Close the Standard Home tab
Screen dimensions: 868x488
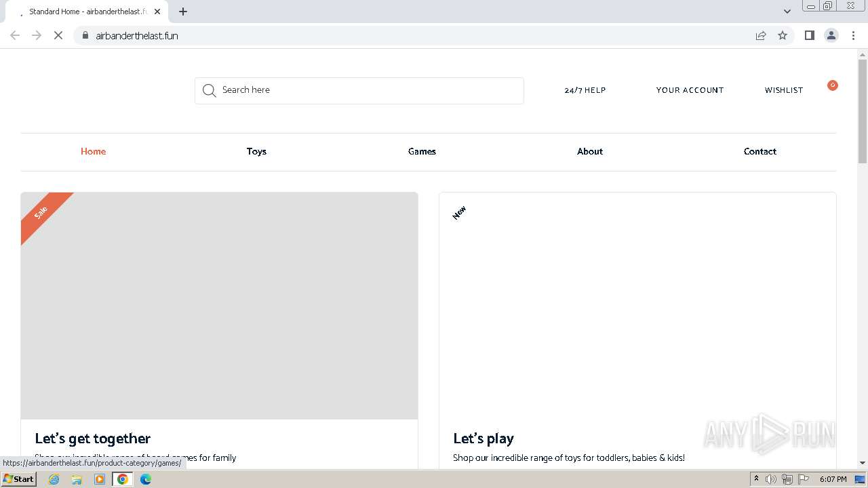point(157,12)
